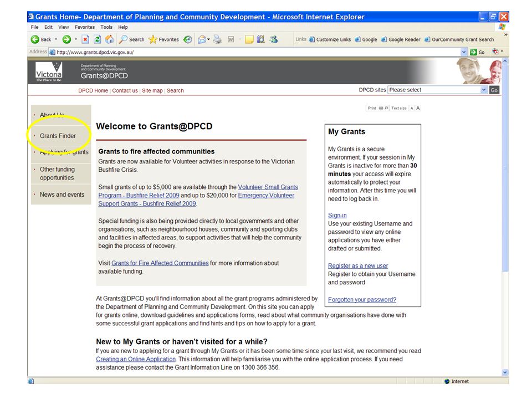Click the web page Print printer icon
The image size is (532, 399).
381,108
